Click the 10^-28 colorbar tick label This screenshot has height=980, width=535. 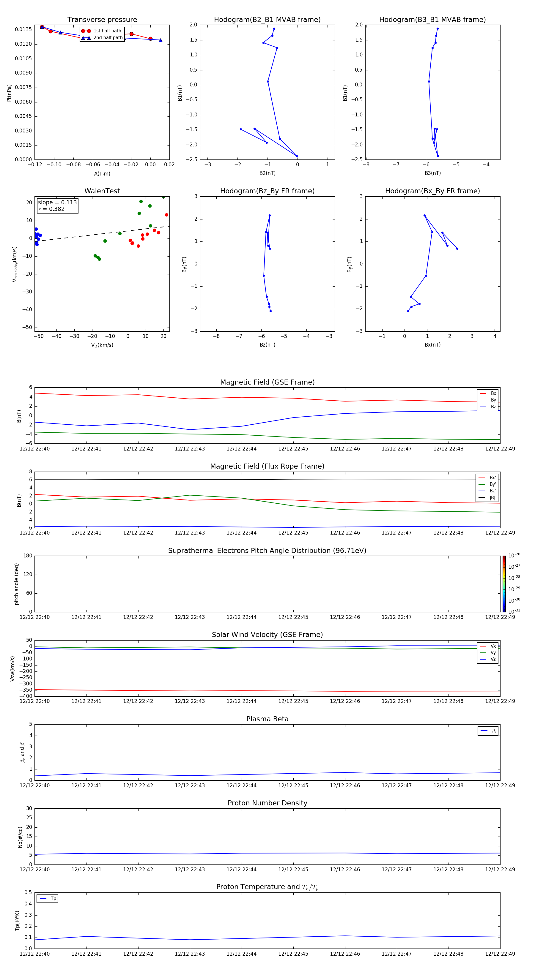pyautogui.click(x=514, y=578)
